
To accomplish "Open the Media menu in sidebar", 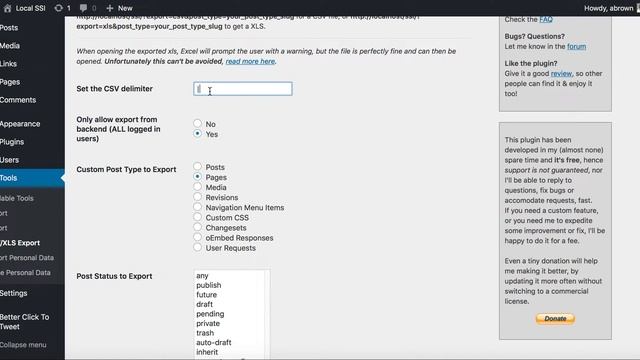I will point(10,46).
